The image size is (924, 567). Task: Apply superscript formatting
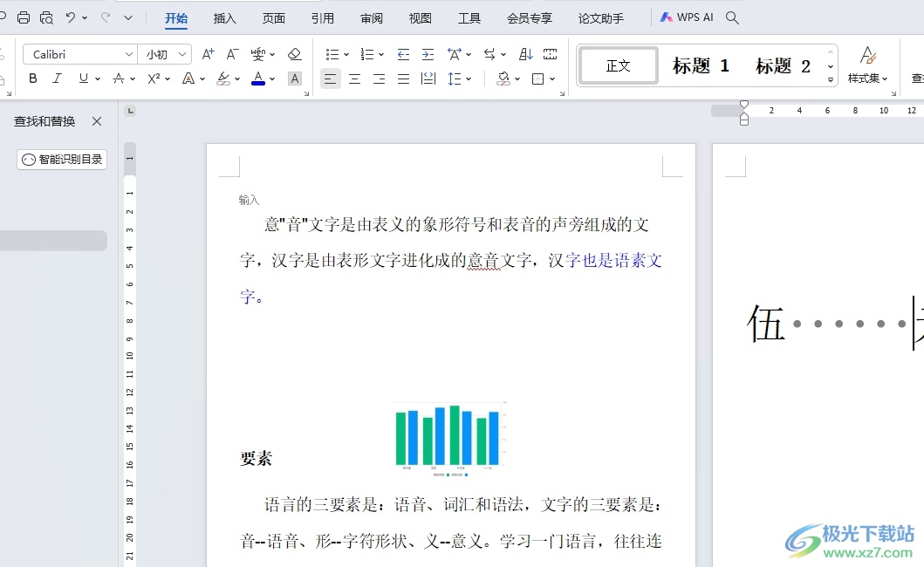pyautogui.click(x=154, y=79)
